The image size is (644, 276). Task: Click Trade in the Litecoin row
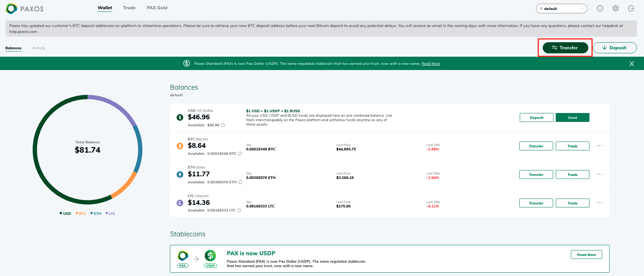pyautogui.click(x=572, y=203)
